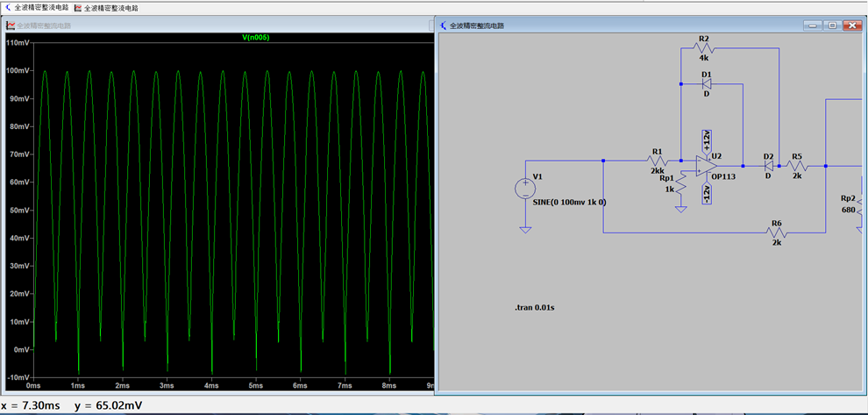Click the V1 label text
The height and width of the screenshot is (415, 868).
(x=537, y=176)
